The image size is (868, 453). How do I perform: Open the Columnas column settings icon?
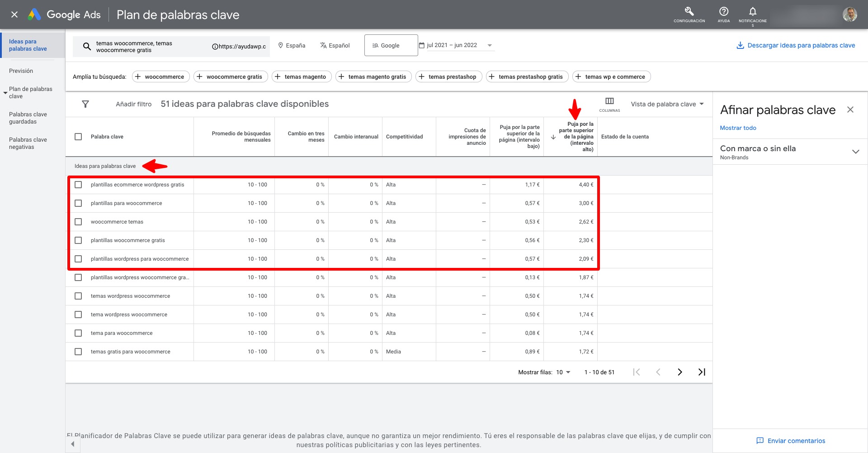coord(609,101)
